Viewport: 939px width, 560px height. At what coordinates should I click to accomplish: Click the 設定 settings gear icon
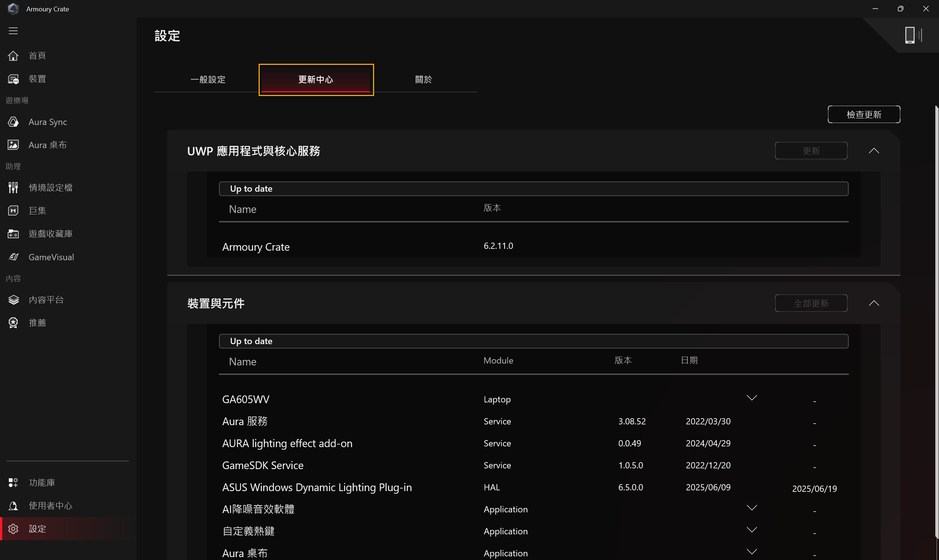tap(13, 529)
